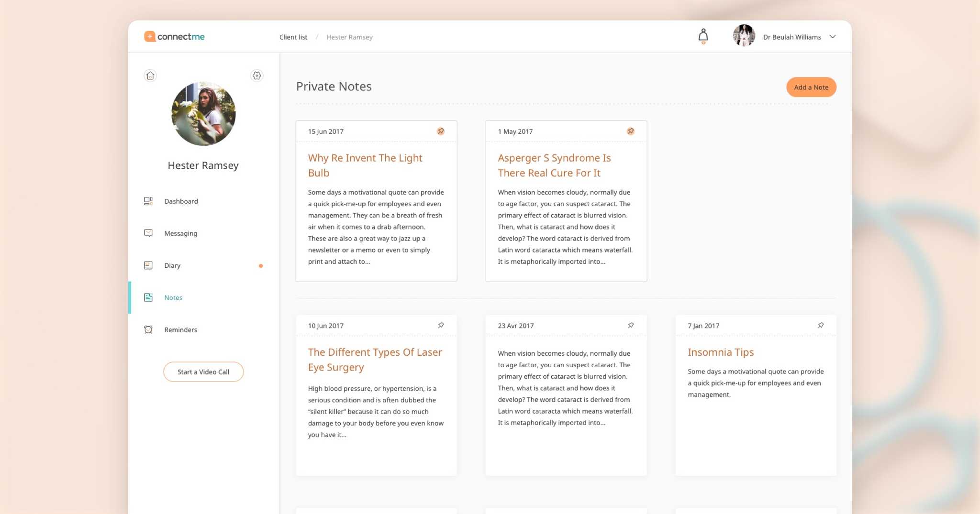
Task: Click the 10 Jun 2017 date
Action: point(326,326)
